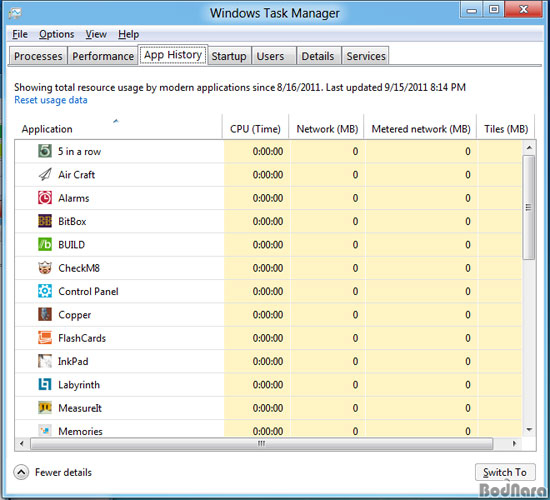
Task: Select the "Air Craft" row name
Action: [76, 174]
